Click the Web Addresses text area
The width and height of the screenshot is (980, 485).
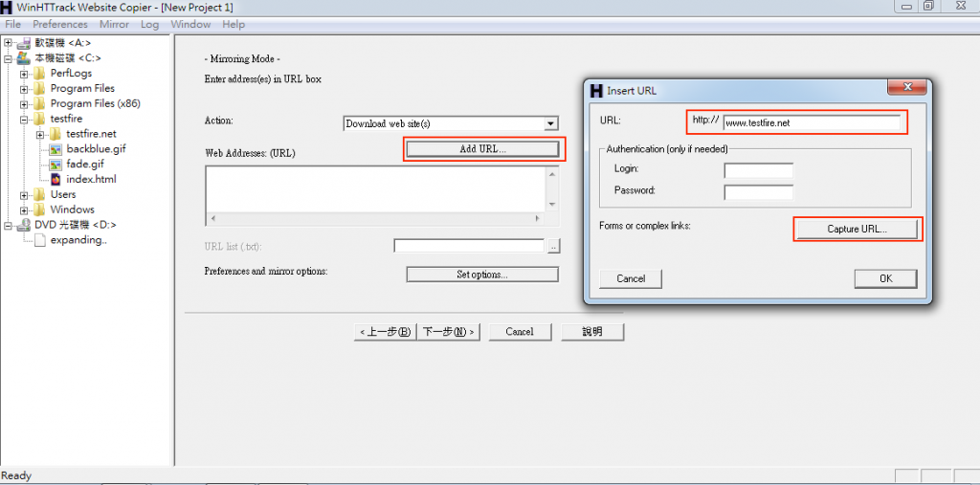(375, 190)
